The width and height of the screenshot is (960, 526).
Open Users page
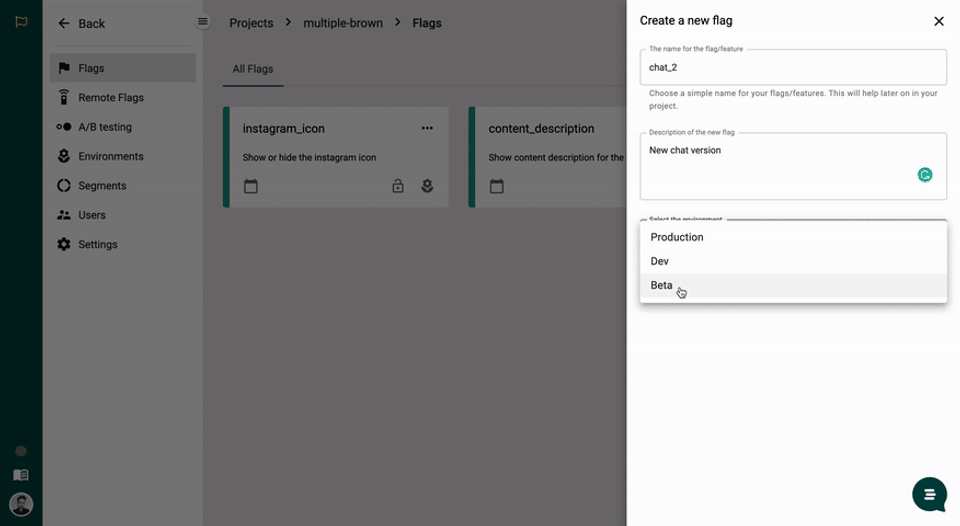click(122, 215)
